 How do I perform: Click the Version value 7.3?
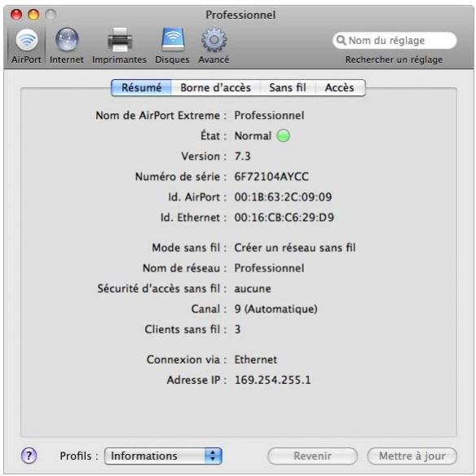click(x=243, y=156)
